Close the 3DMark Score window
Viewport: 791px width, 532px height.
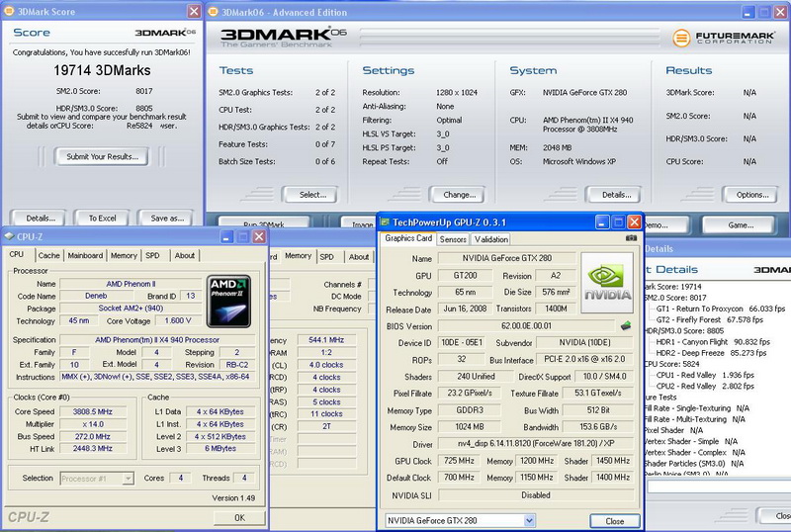pos(194,11)
